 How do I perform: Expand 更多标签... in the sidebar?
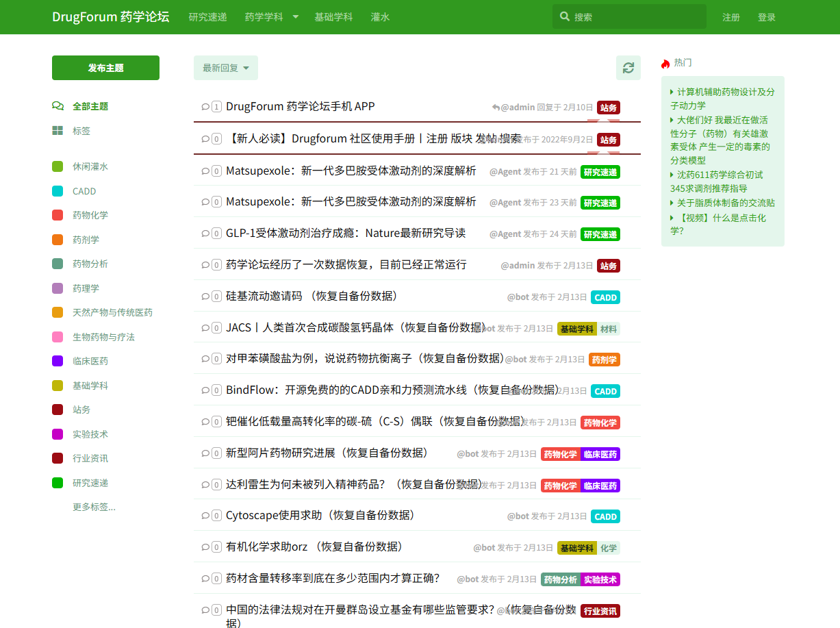tap(94, 507)
